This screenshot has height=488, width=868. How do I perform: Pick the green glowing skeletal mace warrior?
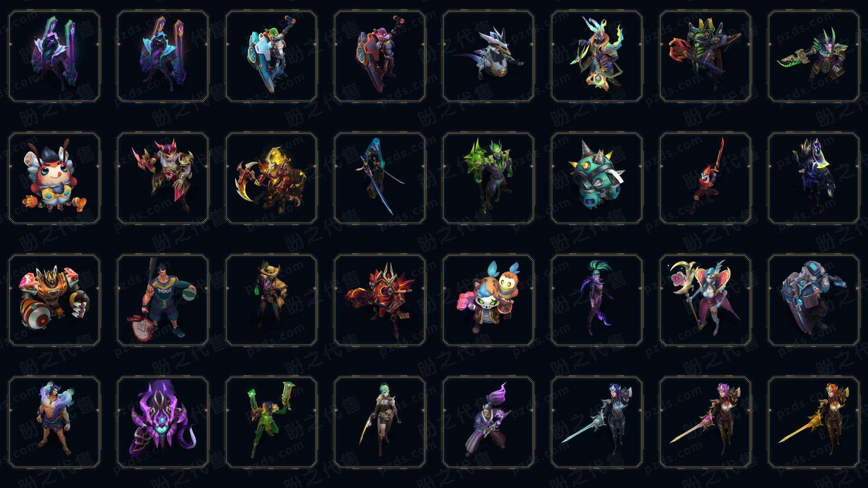488,178
